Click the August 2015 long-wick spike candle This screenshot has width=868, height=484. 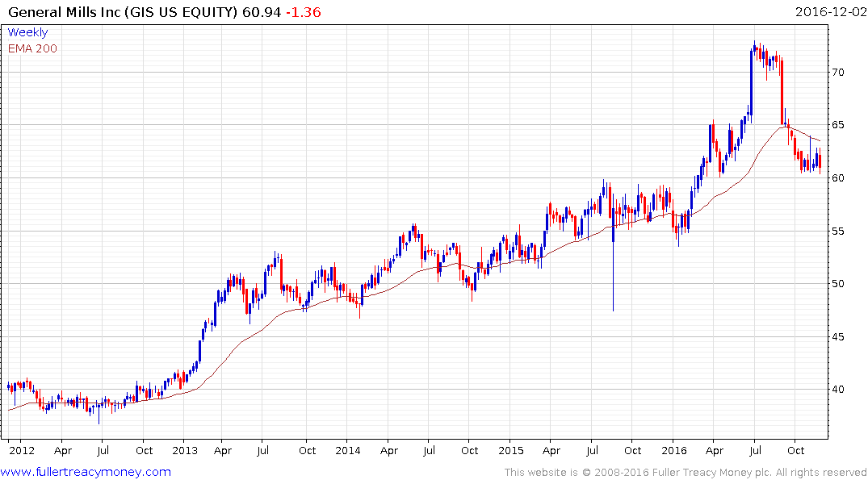(x=614, y=251)
